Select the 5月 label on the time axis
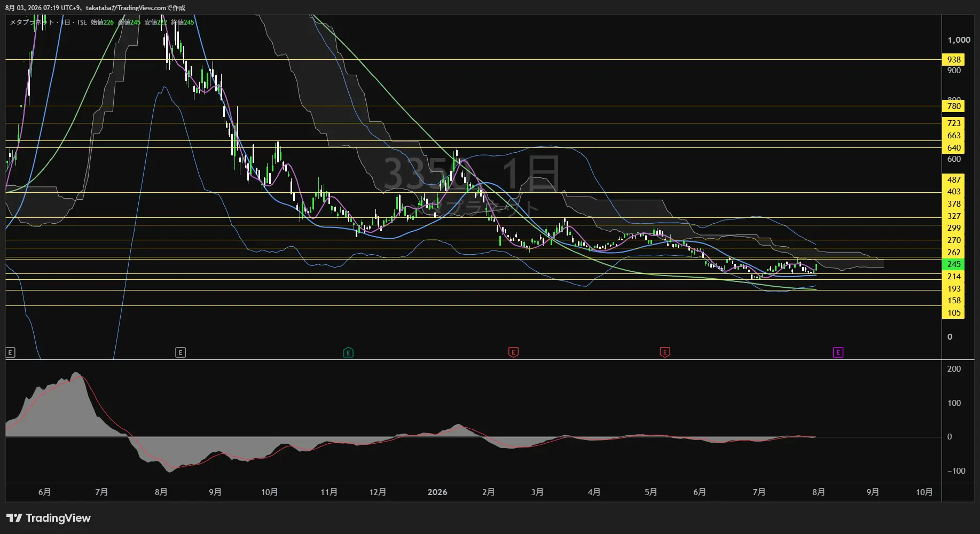The width and height of the screenshot is (980, 534). (650, 492)
